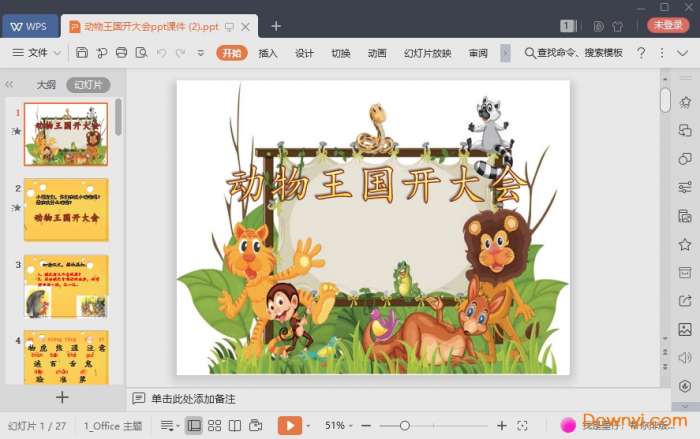Click the pink assistant circle icon

coord(568,425)
